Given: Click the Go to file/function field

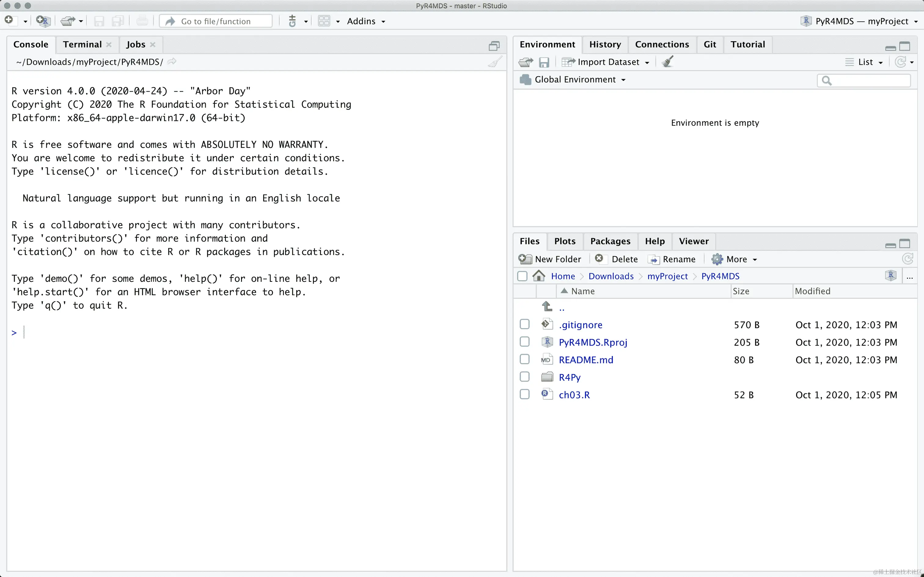Looking at the screenshot, I should tap(216, 21).
